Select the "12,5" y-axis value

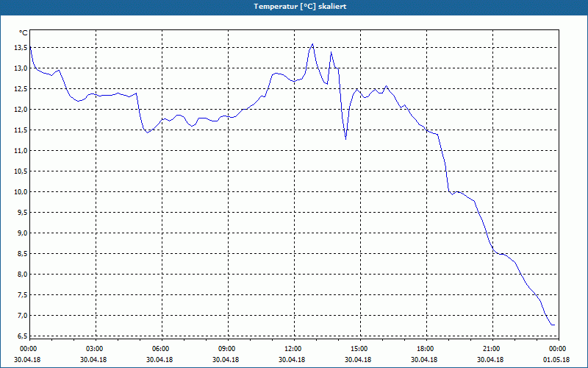pyautogui.click(x=21, y=88)
